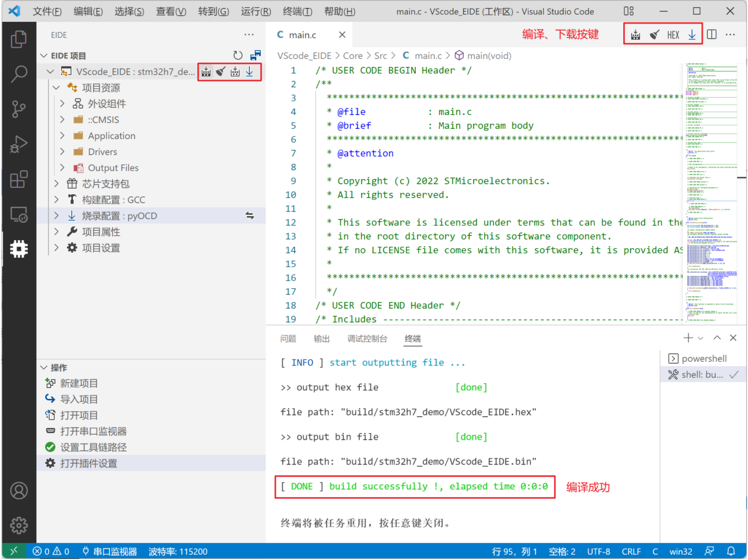
Task: Open Manage gear in activity bar
Action: click(19, 525)
